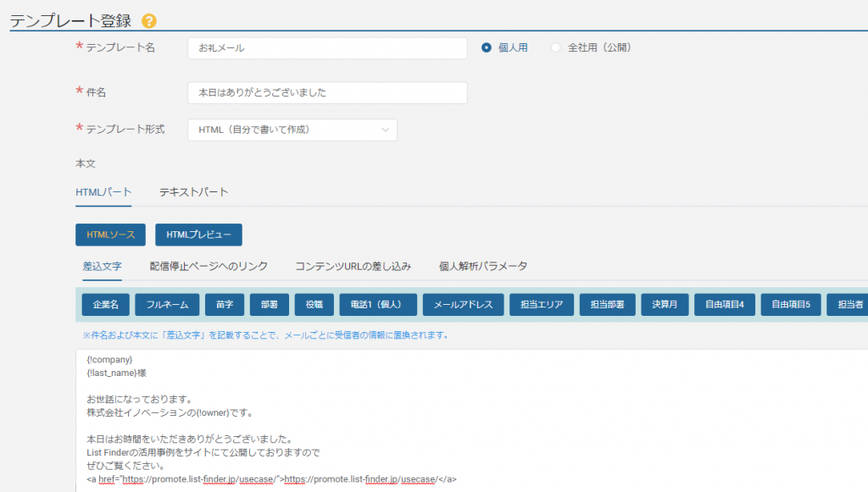868x492 pixels.
Task: Click the テンプレート名 input field
Action: point(327,48)
